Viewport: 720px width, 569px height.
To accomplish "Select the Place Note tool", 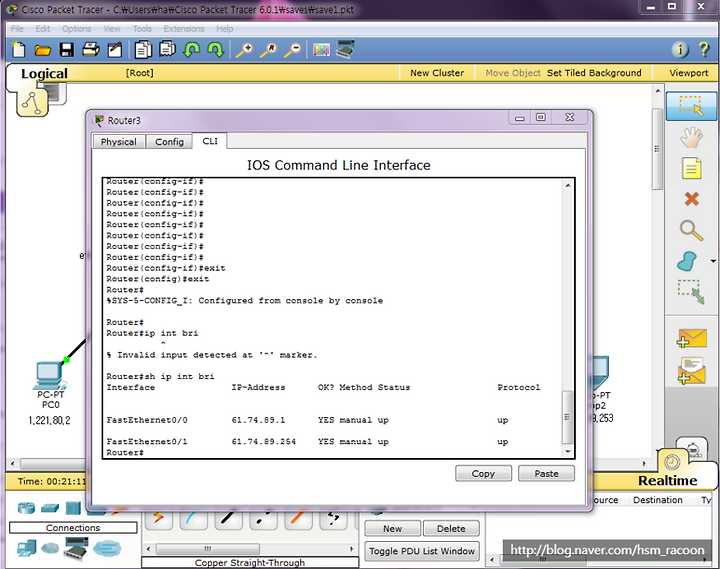I will [692, 168].
